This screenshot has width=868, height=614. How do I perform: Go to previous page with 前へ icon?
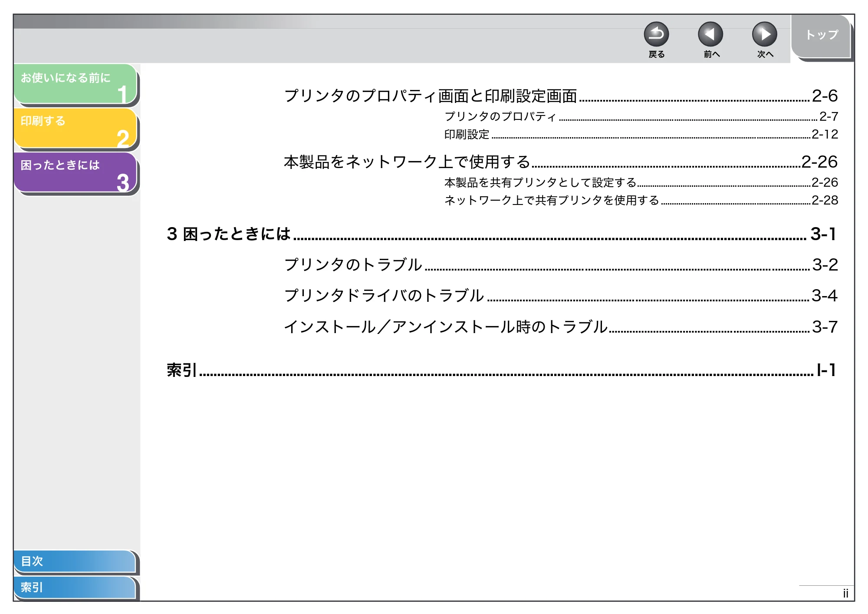(710, 34)
